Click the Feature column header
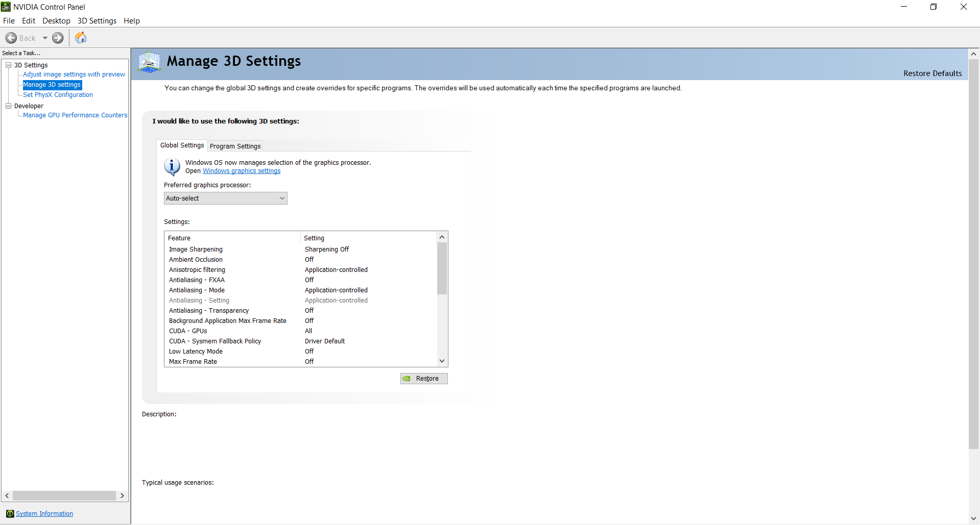The image size is (980, 525). (232, 238)
